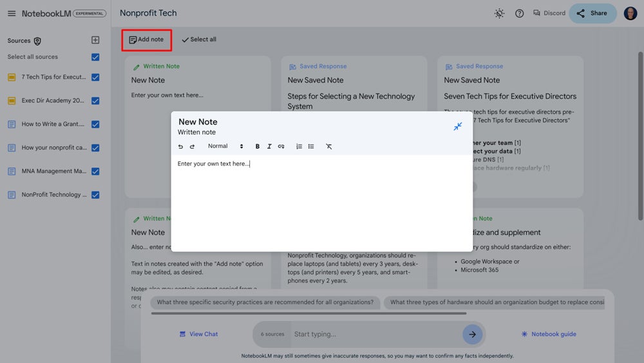Collapse the New Note editor
Screen dimensions: 644x363
click(x=457, y=126)
